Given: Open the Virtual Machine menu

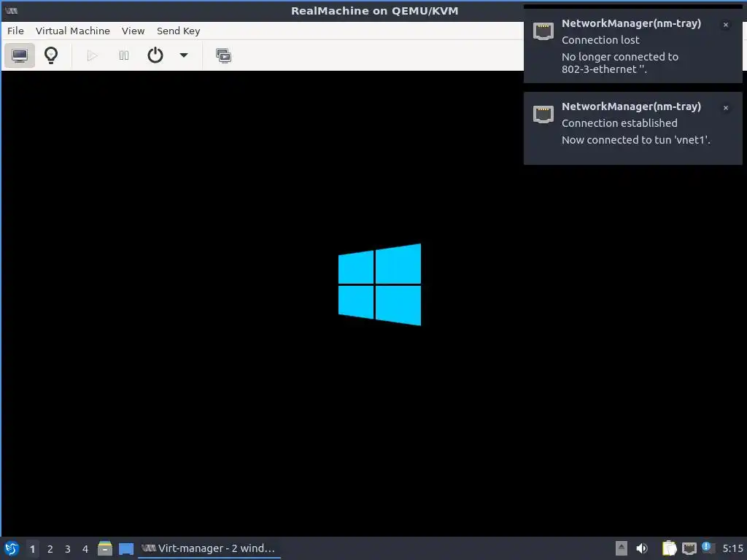Looking at the screenshot, I should (73, 31).
